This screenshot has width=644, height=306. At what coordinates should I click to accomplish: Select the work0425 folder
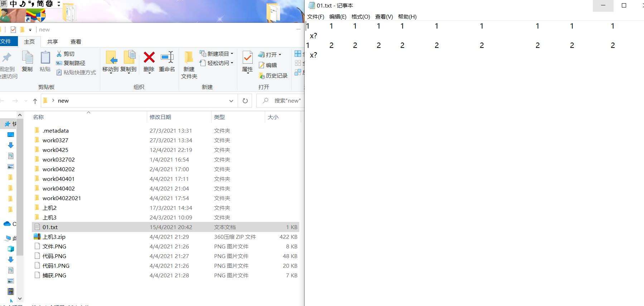[x=55, y=150]
